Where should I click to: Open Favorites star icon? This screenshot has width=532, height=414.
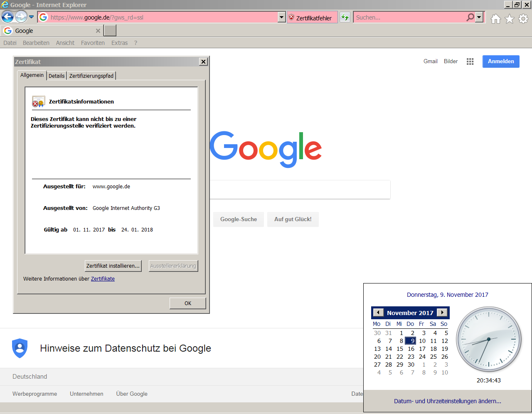pos(510,19)
